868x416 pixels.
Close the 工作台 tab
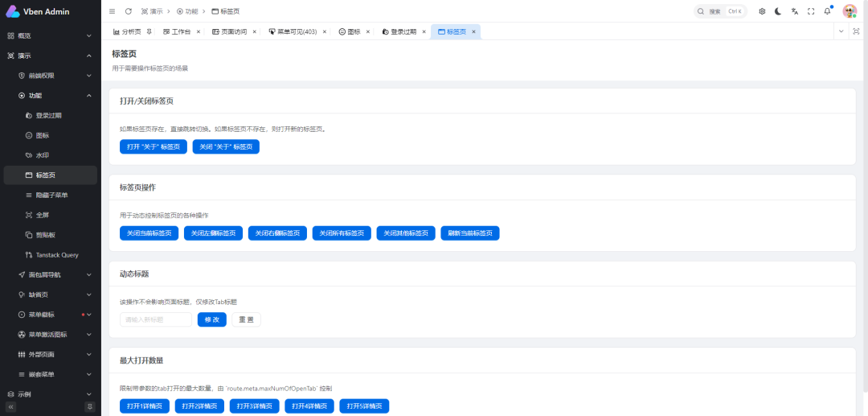click(199, 31)
